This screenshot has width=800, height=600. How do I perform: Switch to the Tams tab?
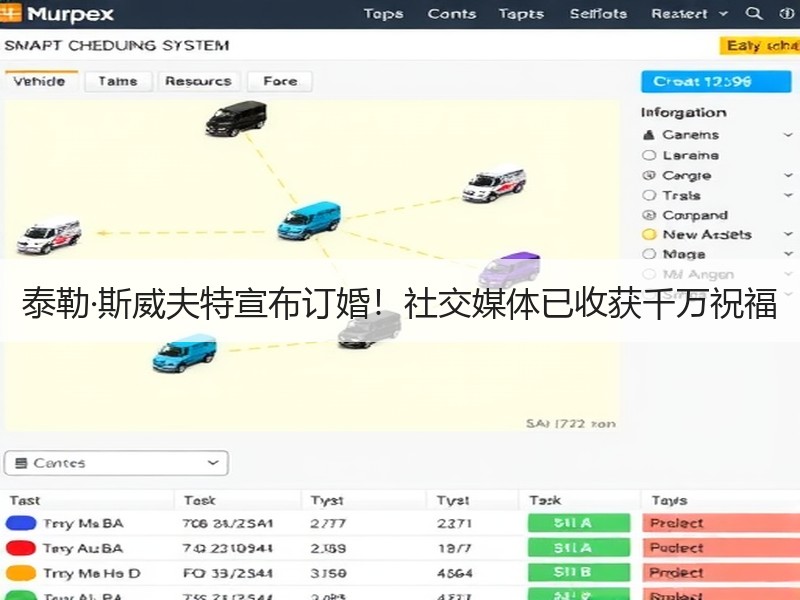pos(118,81)
